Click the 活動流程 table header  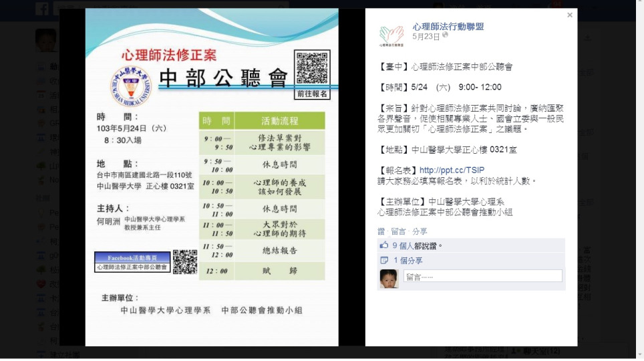(x=280, y=121)
